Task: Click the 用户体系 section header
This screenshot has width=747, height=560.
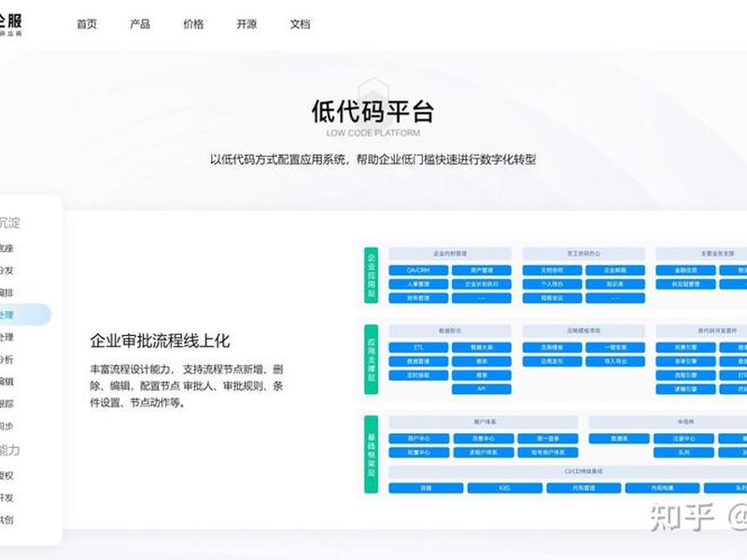Action: (x=484, y=422)
